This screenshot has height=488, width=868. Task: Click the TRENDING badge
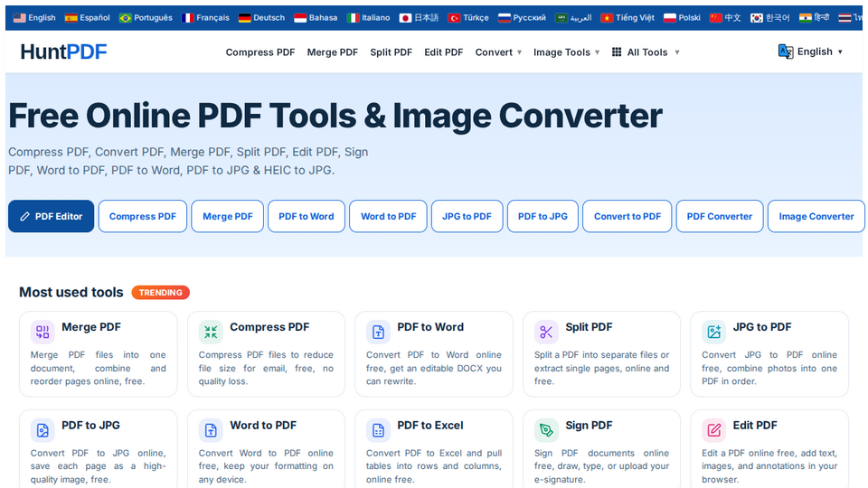pyautogui.click(x=161, y=292)
